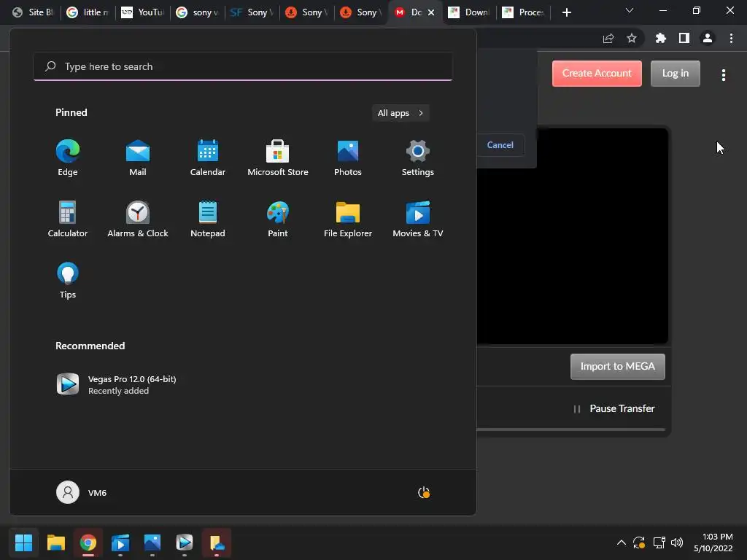This screenshot has height=560, width=747.
Task: Switch to the Site Bl tab
Action: [x=33, y=12]
